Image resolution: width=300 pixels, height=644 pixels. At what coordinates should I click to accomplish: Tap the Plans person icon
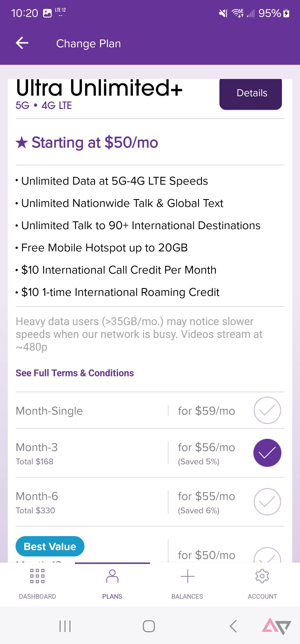pyautogui.click(x=112, y=576)
